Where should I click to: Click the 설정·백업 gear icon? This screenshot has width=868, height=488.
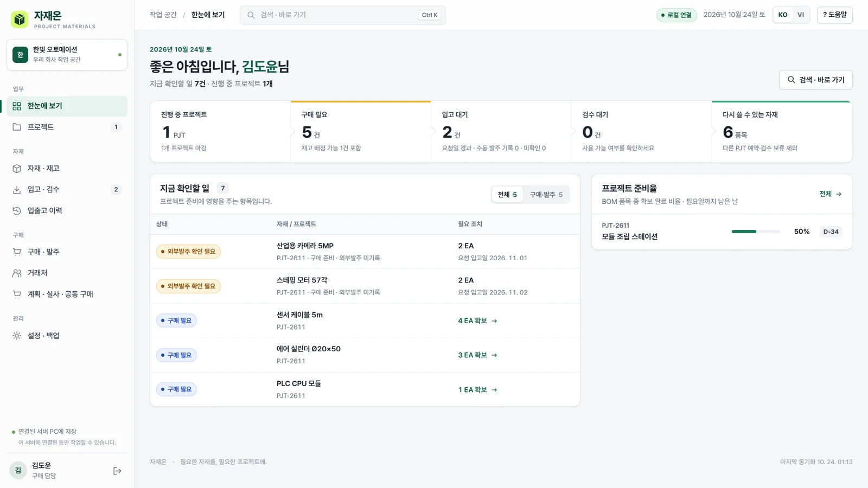coord(17,336)
